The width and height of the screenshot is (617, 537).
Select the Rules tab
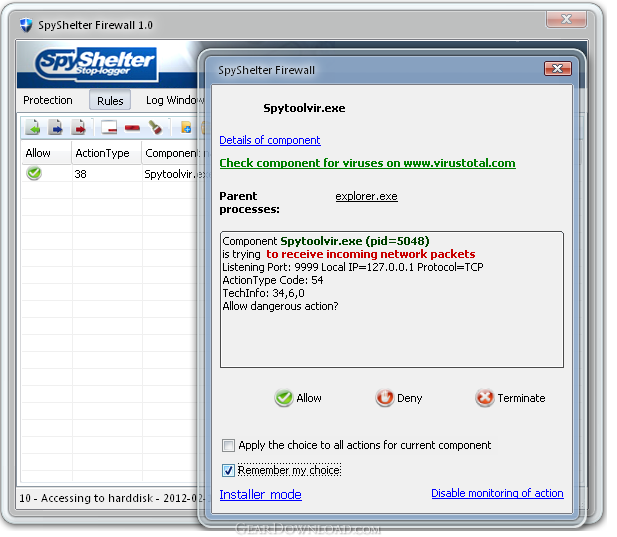[110, 101]
